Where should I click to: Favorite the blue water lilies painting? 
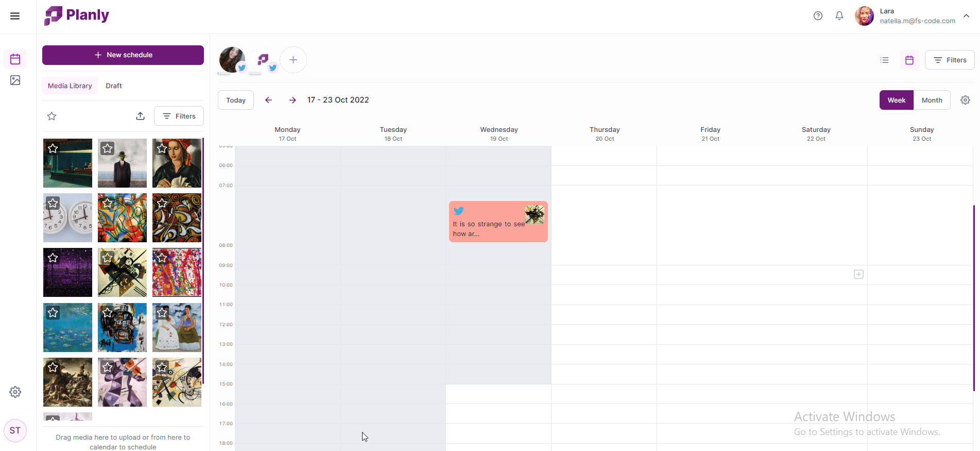[53, 313]
